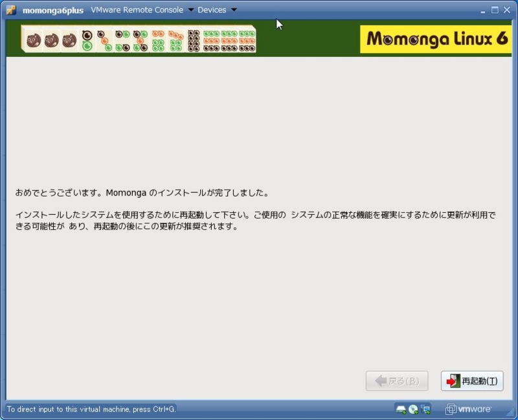
Task: Click the インストールしたシステム reboot instruction text
Action: tap(255, 221)
